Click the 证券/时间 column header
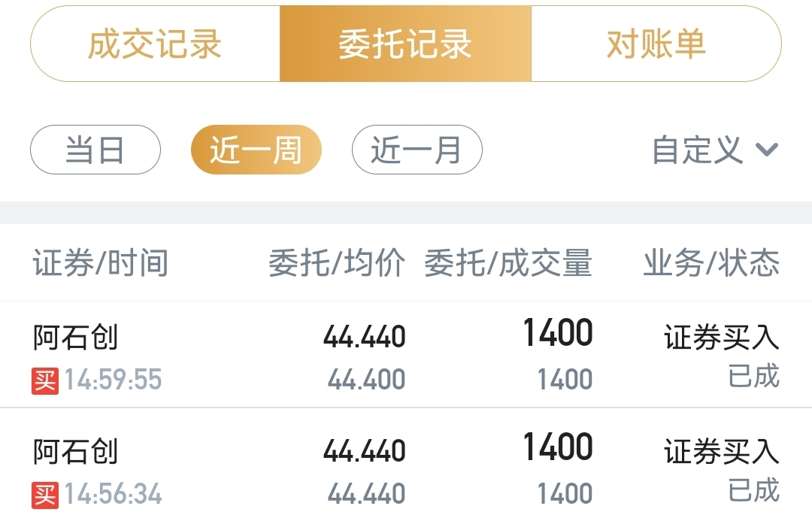The width and height of the screenshot is (812, 518). pos(101,262)
